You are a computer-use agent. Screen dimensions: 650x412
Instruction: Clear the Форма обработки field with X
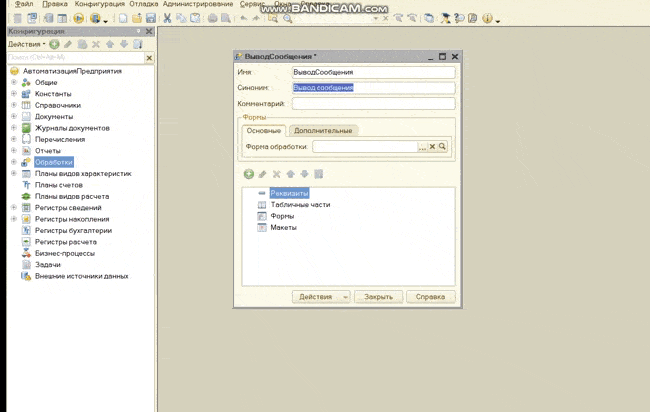coord(432,146)
